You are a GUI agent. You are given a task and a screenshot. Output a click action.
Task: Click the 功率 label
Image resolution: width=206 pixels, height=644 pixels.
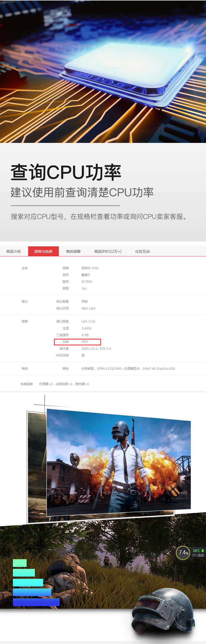[x=66, y=342]
